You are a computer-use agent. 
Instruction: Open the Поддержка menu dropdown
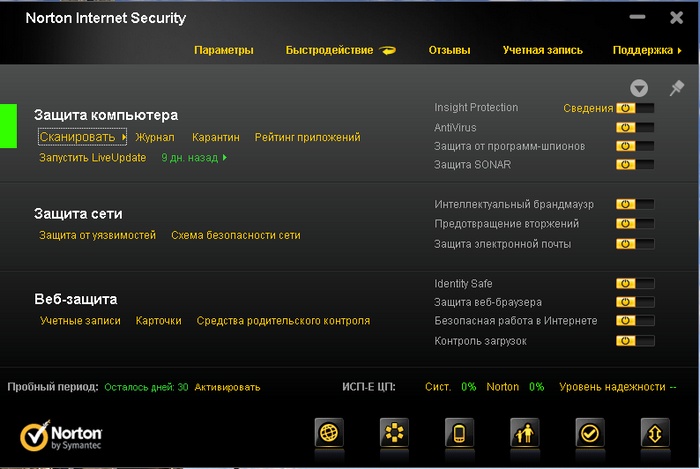(646, 50)
